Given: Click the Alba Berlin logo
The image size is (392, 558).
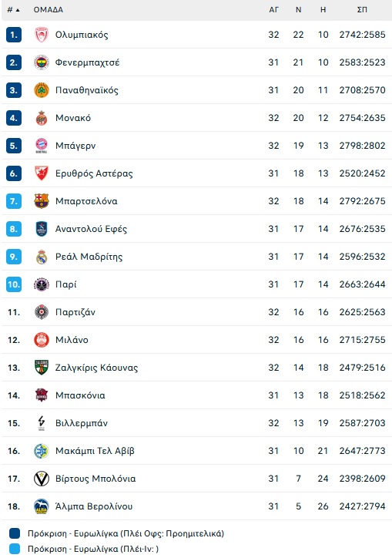Looking at the screenshot, I should pyautogui.click(x=42, y=506).
